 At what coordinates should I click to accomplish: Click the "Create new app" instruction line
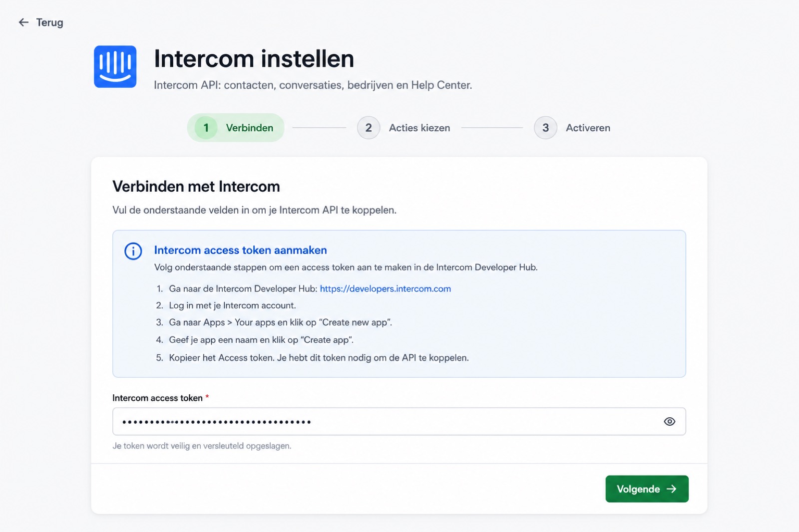280,322
